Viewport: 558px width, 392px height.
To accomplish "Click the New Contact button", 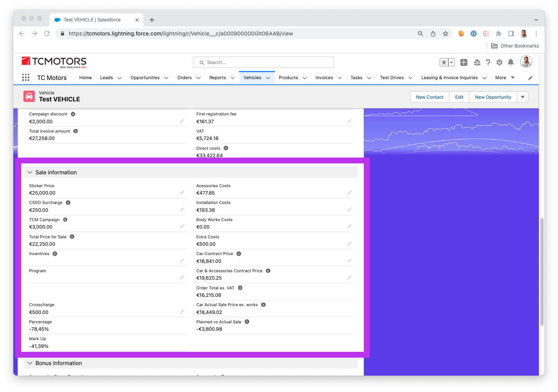I will [x=430, y=97].
